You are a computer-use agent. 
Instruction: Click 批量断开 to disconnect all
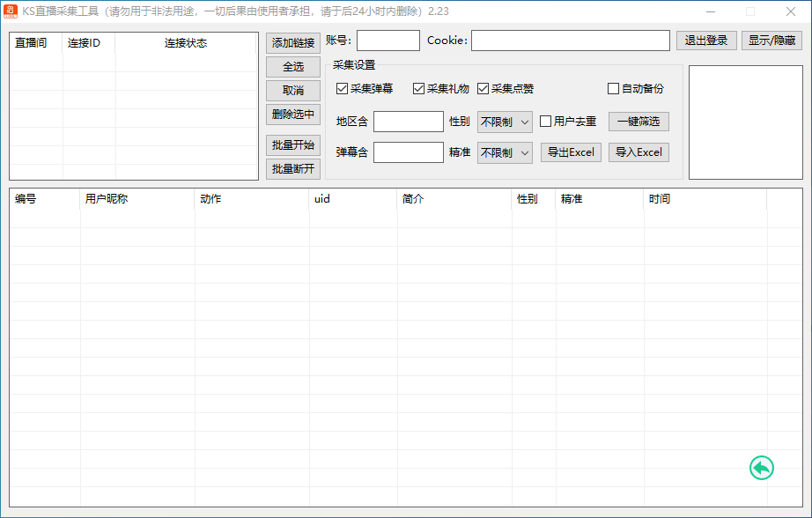pos(292,168)
